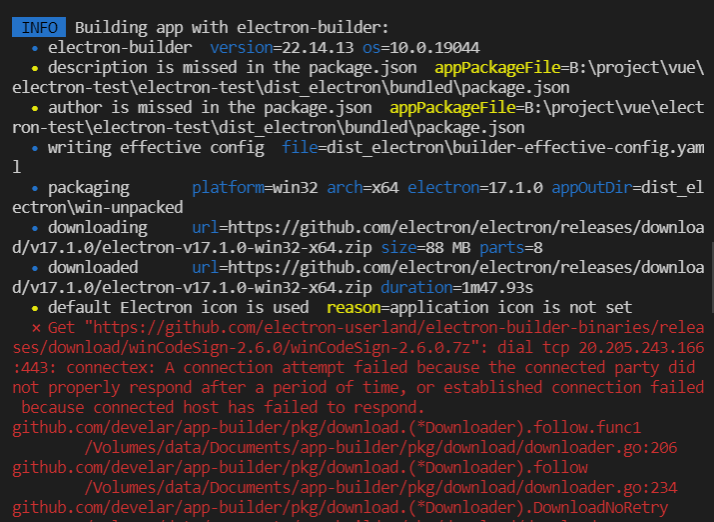Click the red × error marker
The height and width of the screenshot is (522, 714).
(36, 328)
